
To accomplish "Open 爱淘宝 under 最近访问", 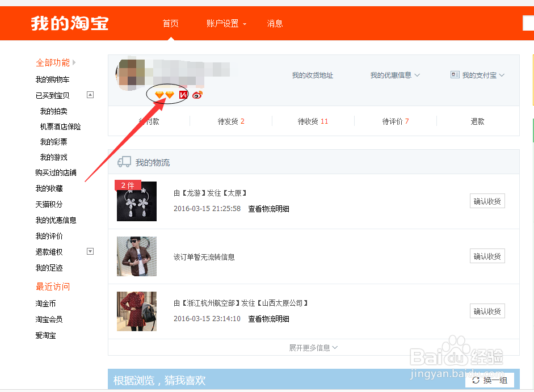I will [x=45, y=335].
